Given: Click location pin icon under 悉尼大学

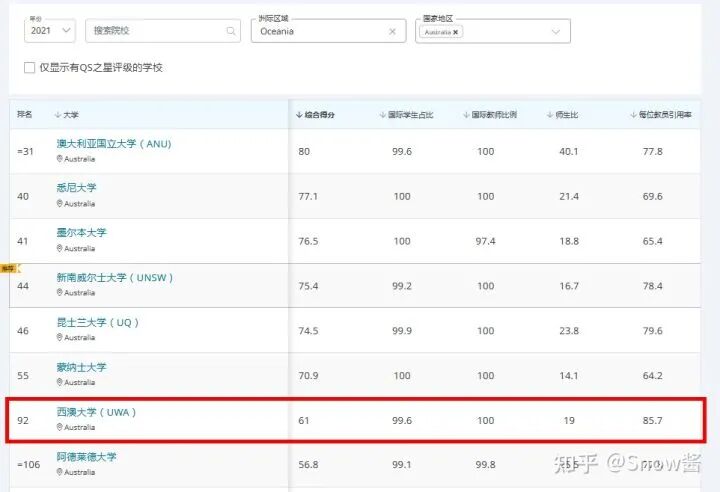Looking at the screenshot, I should coord(59,203).
